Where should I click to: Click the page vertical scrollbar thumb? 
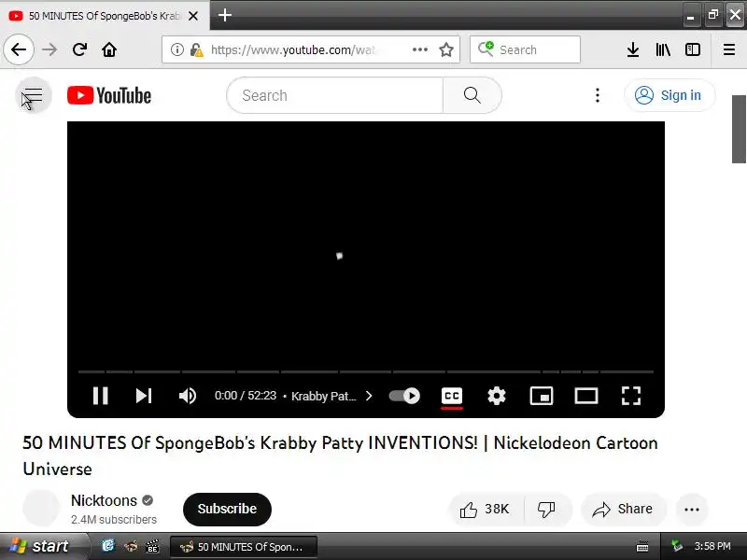739,129
